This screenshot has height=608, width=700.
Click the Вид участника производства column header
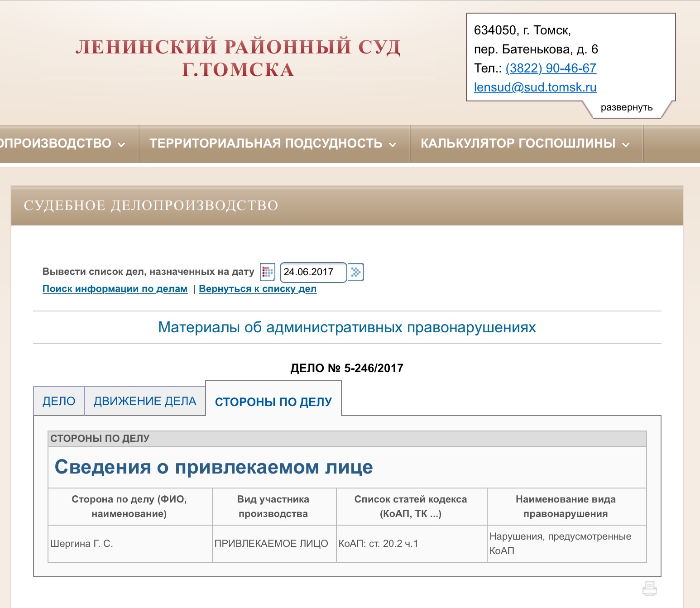[x=274, y=507]
